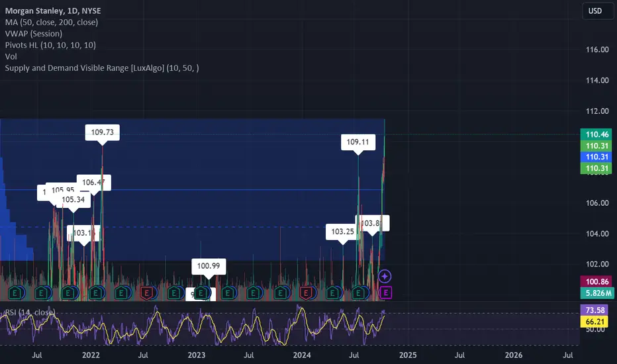Screen dimensions: 617x364
Task: Click the Morgan Stanley, 1D, NYSE title
Action: click(53, 11)
